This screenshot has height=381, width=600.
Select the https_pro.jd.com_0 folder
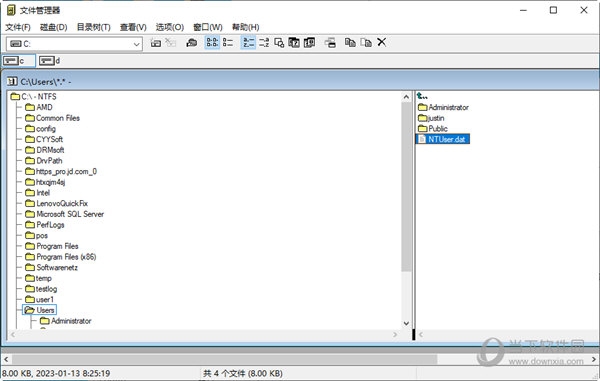[61, 171]
